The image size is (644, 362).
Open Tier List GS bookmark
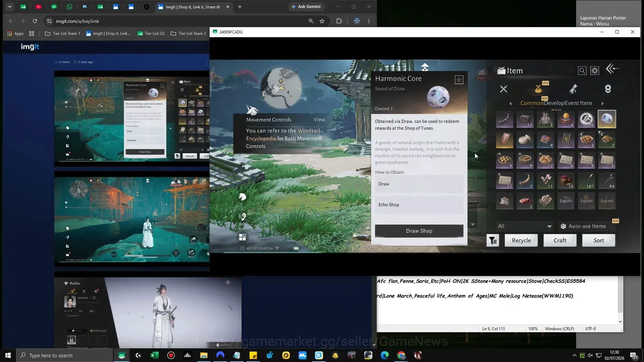(151, 34)
